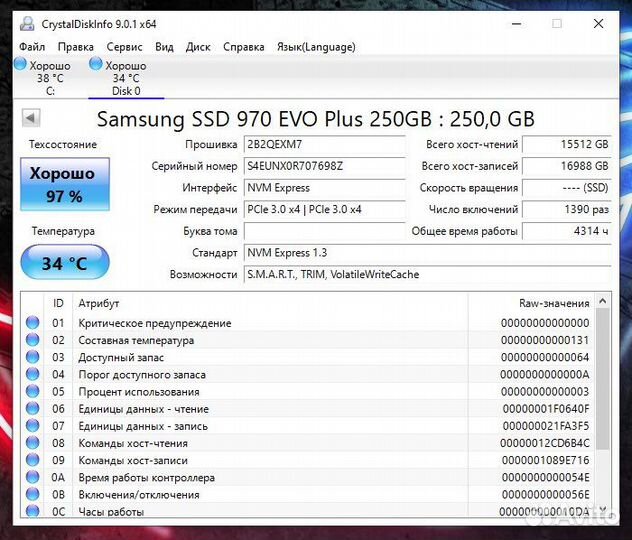Select the Критическое предупреждение row
Viewport: 632px width, 540px height.
308,323
